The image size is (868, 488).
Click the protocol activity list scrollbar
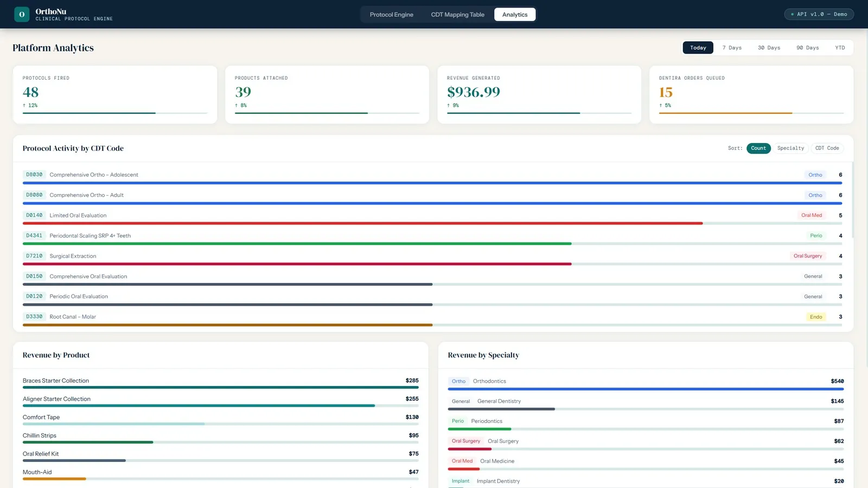(853, 200)
